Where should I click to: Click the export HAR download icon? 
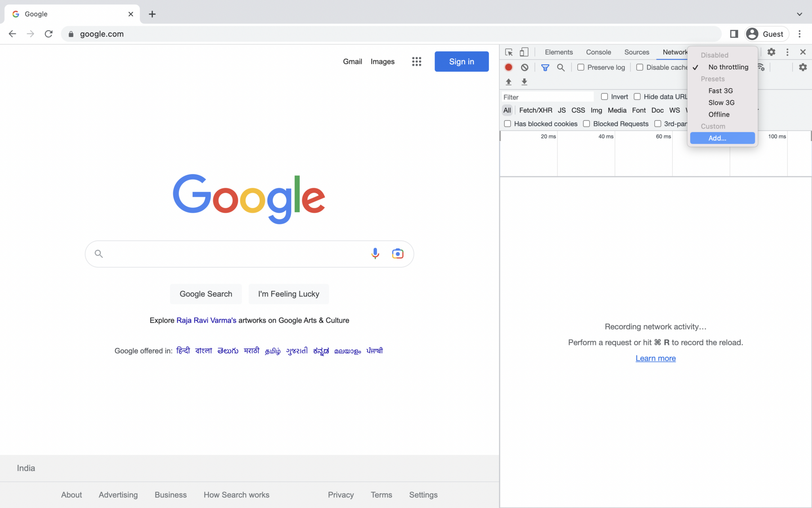pyautogui.click(x=524, y=82)
